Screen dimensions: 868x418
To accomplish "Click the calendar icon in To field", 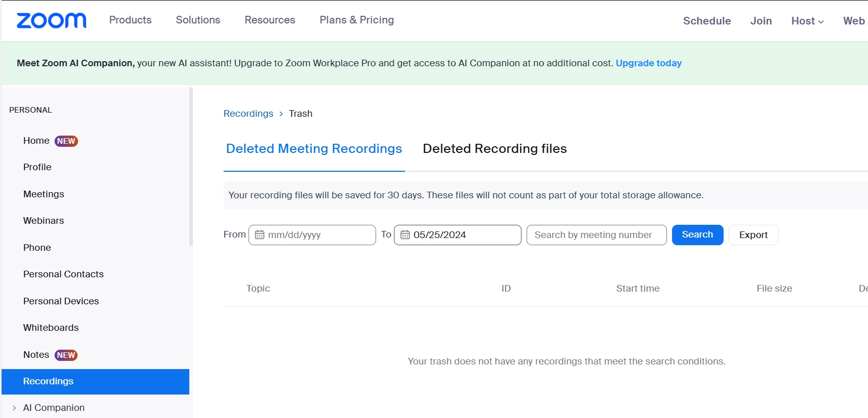I will pyautogui.click(x=405, y=235).
